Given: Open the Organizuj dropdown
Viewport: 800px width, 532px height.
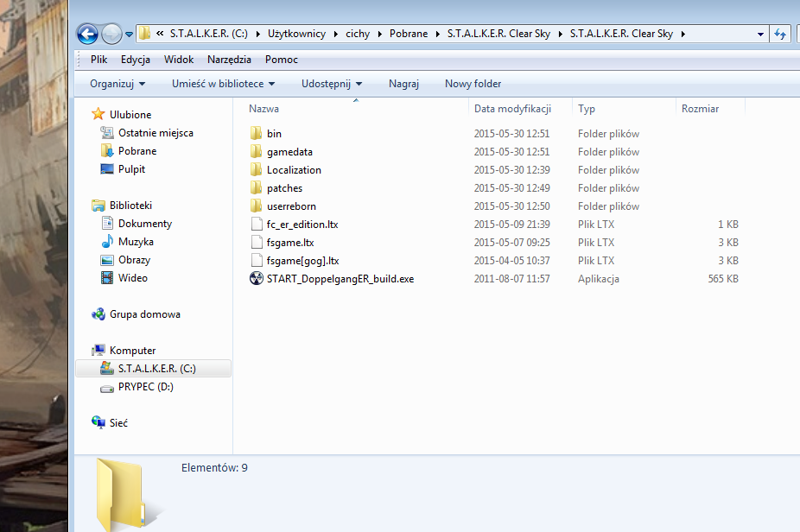Looking at the screenshot, I should tap(117, 84).
